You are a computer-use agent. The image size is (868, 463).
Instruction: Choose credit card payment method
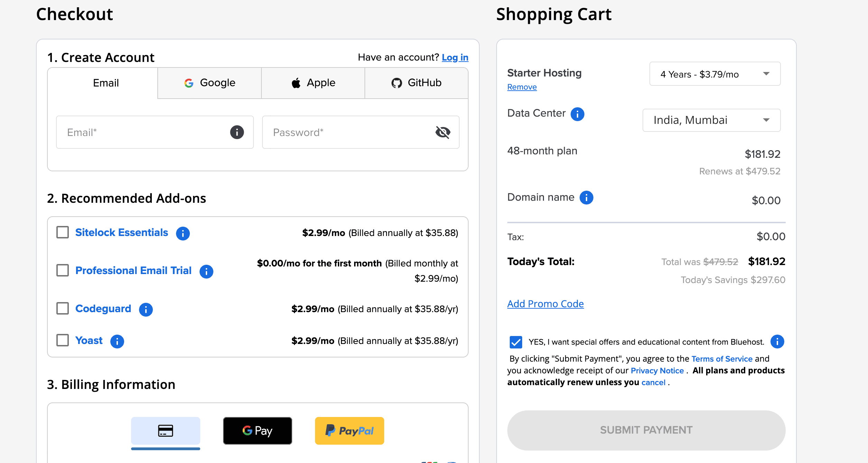point(165,430)
